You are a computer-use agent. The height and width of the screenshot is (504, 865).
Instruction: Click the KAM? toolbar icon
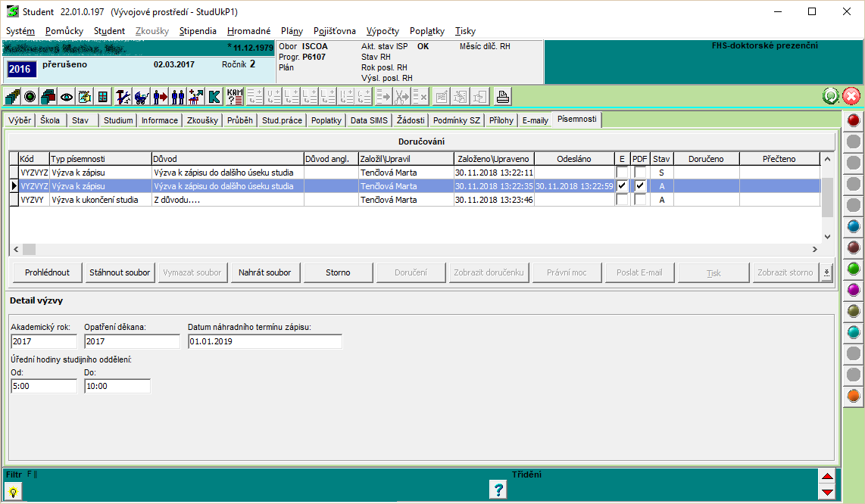coord(235,97)
